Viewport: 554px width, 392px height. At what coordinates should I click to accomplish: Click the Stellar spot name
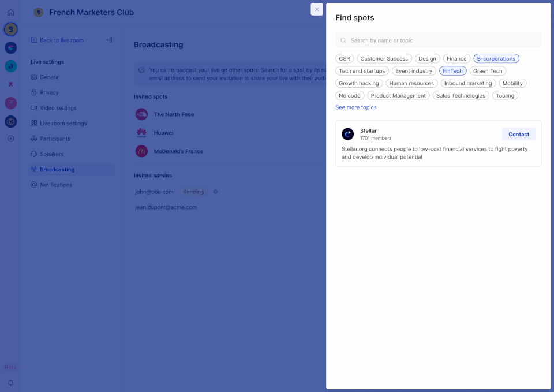tap(369, 131)
